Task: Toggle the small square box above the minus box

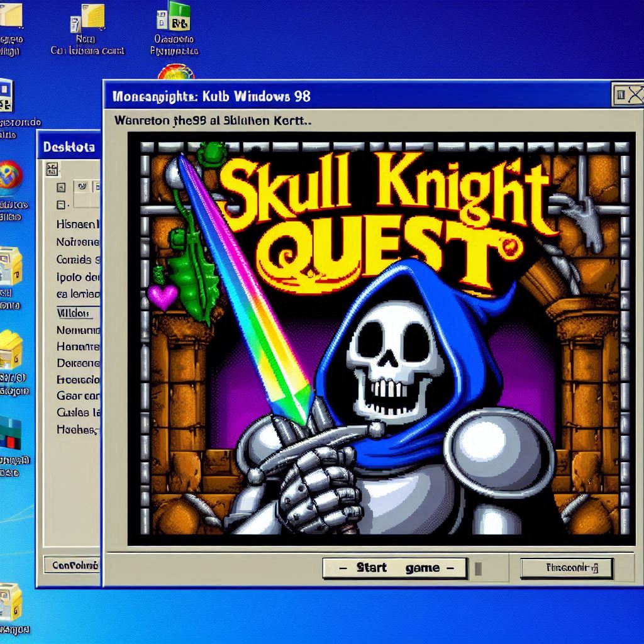Action: pos(61,187)
